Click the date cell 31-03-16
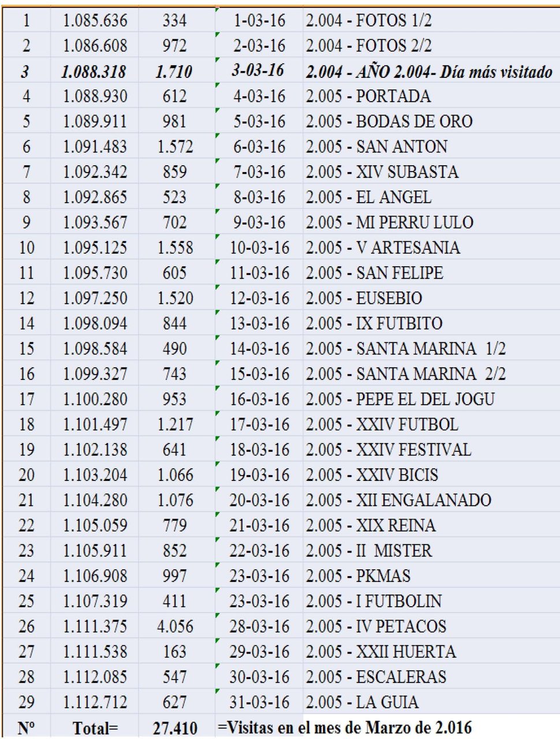 259,702
